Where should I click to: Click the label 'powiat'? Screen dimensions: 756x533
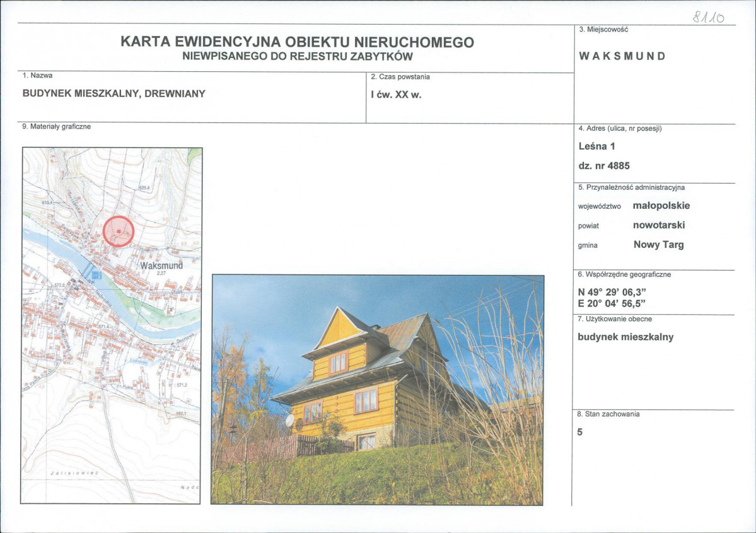(588, 226)
